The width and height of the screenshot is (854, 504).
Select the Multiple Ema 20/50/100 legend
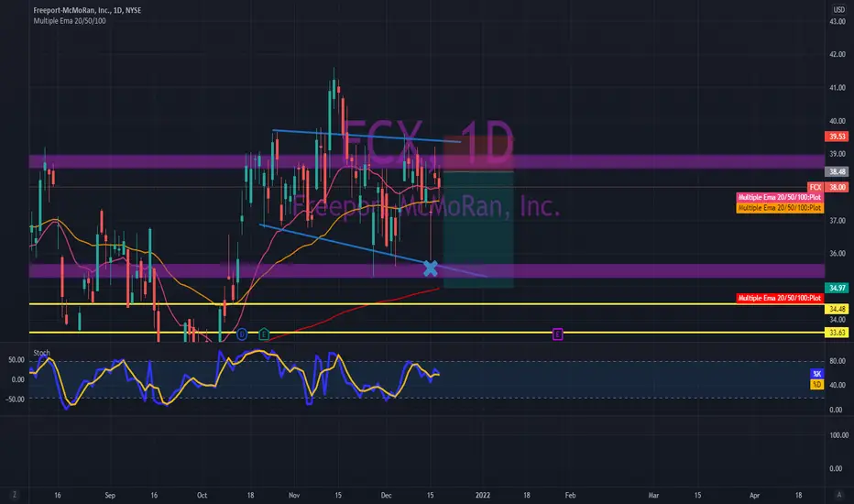(x=70, y=21)
